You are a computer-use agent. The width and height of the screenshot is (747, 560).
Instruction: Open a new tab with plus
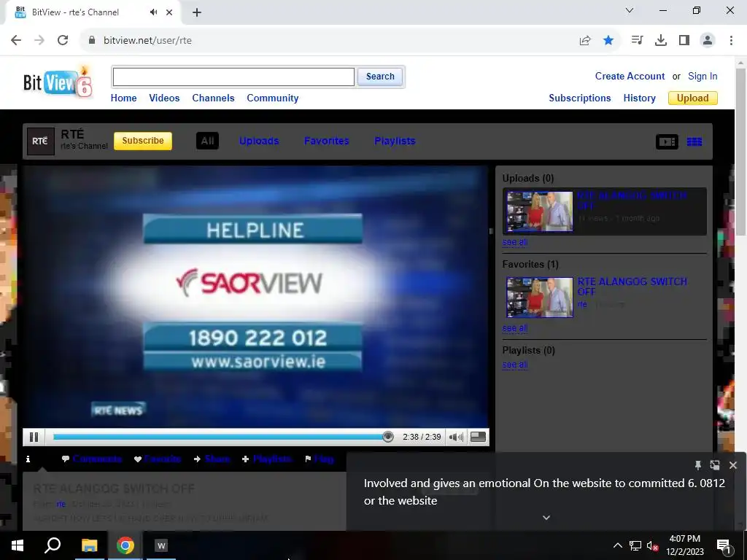[197, 13]
